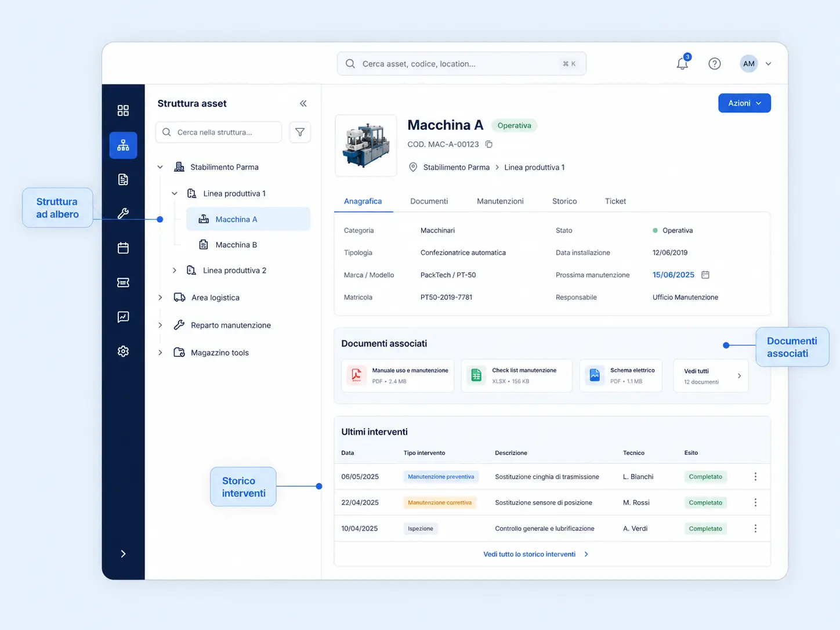Click the Linea produttiva 1 breadcrumb link

[534, 167]
